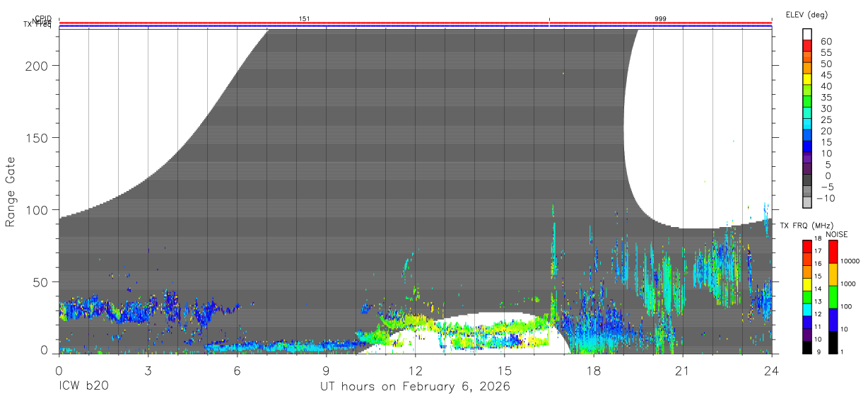Click the Range Gate axis label
The image size is (868, 401).
(11, 192)
